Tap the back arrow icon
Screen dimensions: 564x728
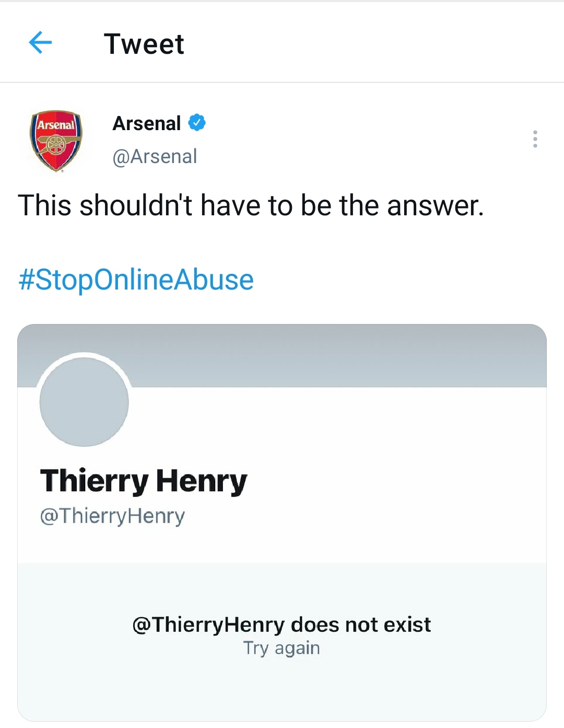(40, 43)
